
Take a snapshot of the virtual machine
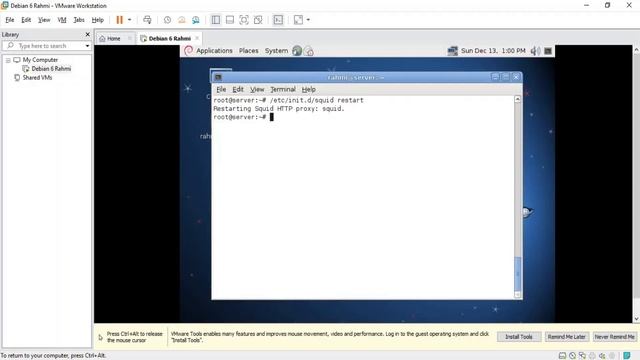point(167,20)
